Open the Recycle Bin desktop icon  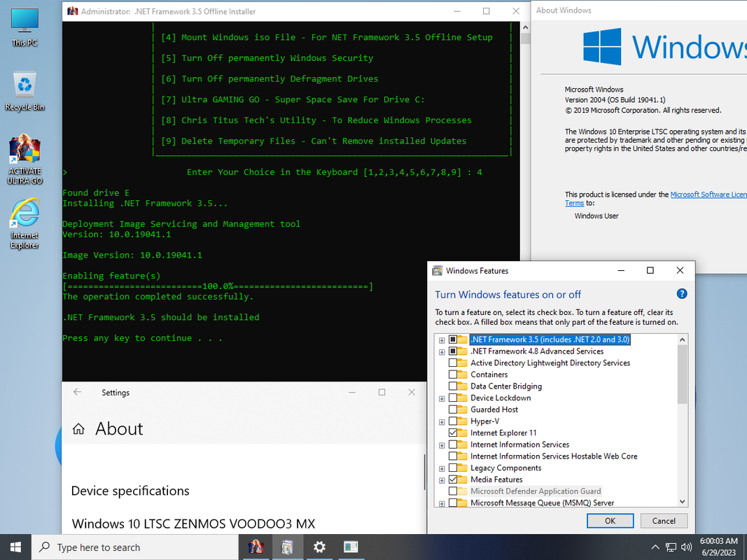(25, 91)
